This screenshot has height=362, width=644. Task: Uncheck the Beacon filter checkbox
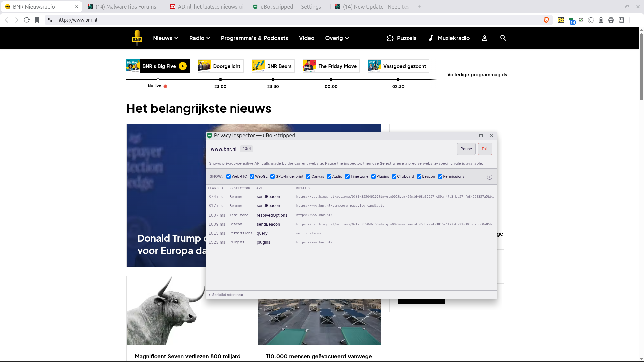click(x=419, y=177)
